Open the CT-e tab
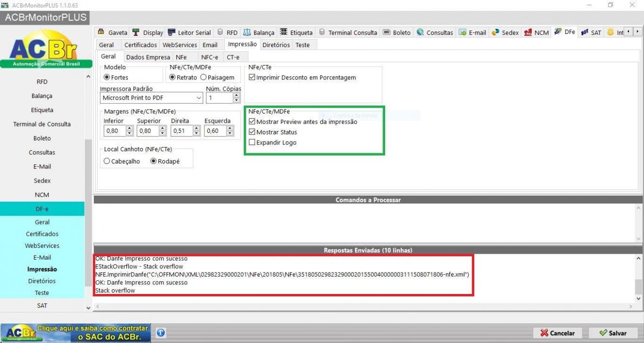This screenshot has height=343, width=644. (x=233, y=57)
